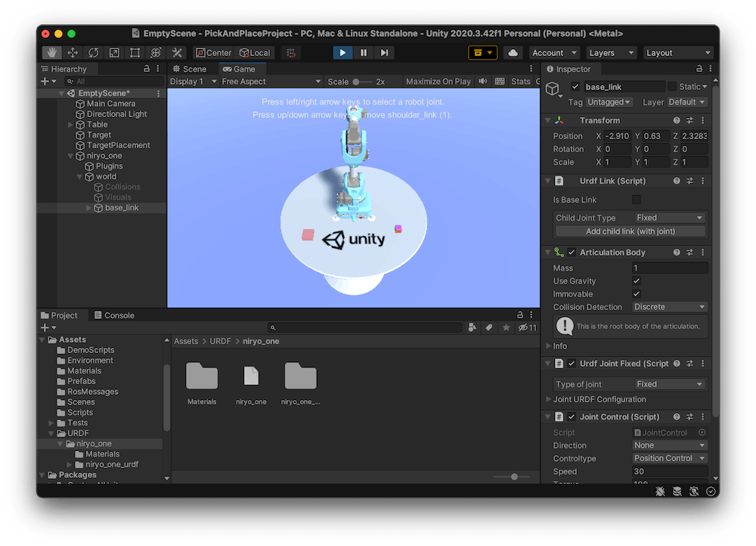Open the Account dropdown
The height and width of the screenshot is (546, 756).
point(554,53)
